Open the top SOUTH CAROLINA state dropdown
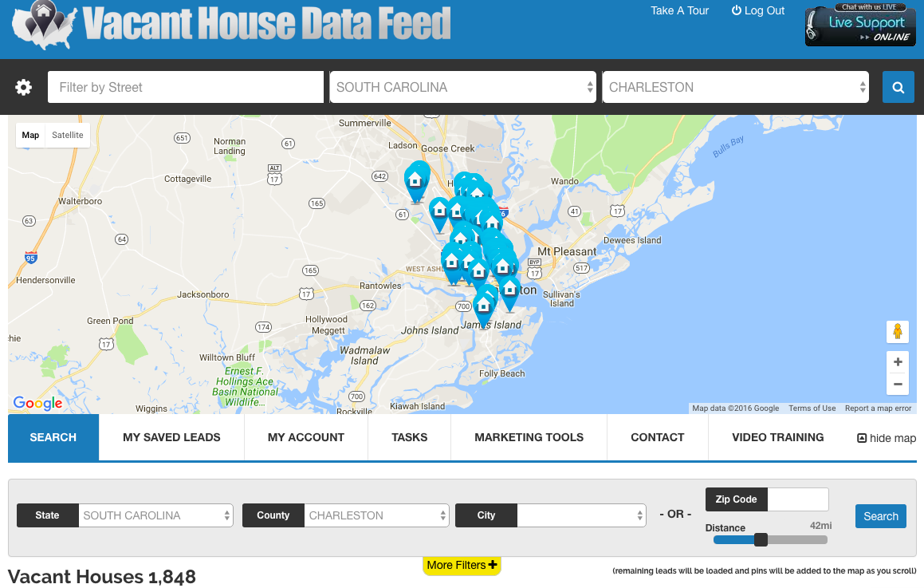This screenshot has width=924, height=588. coord(463,87)
